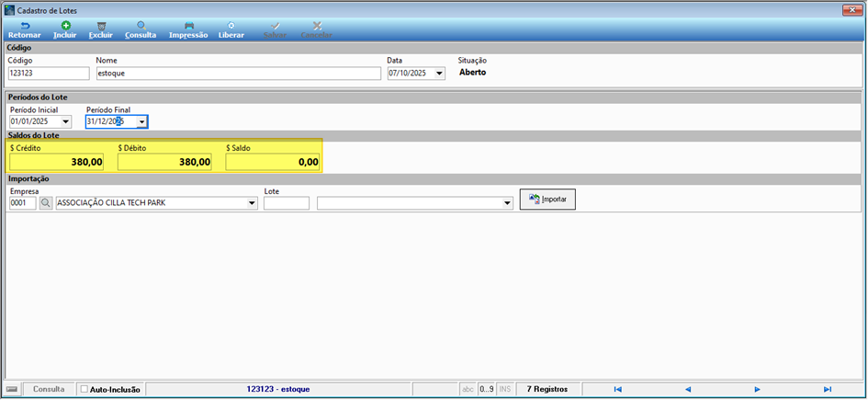Viewport: 868px width, 400px height.
Task: Click the Importar button
Action: pos(547,199)
